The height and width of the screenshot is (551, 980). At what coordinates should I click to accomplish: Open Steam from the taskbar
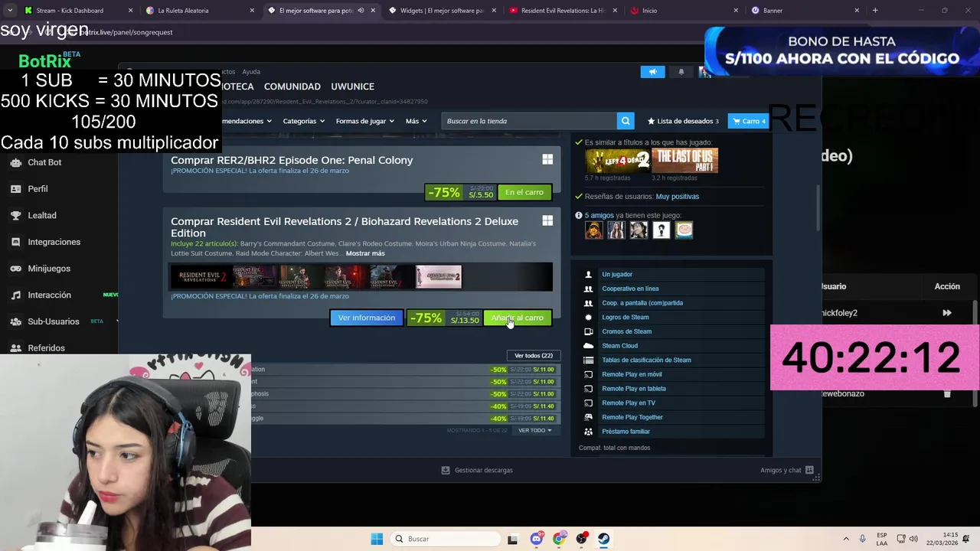(603, 539)
